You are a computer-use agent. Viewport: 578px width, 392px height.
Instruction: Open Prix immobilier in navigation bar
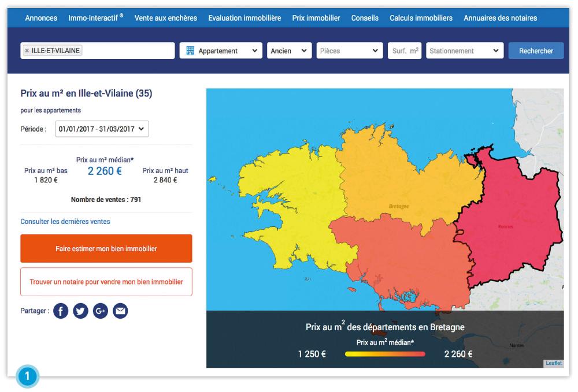click(316, 18)
